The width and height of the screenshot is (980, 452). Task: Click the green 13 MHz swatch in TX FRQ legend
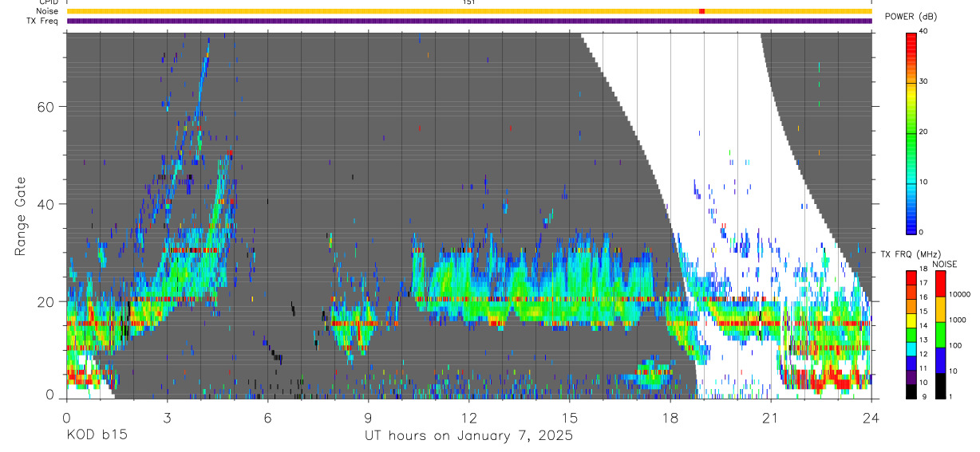911,335
